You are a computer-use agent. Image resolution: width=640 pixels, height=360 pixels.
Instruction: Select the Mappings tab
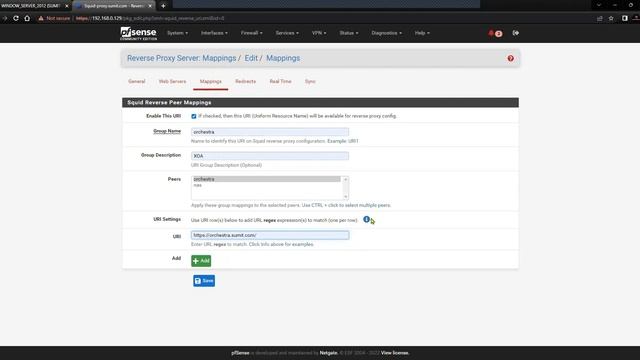point(211,82)
